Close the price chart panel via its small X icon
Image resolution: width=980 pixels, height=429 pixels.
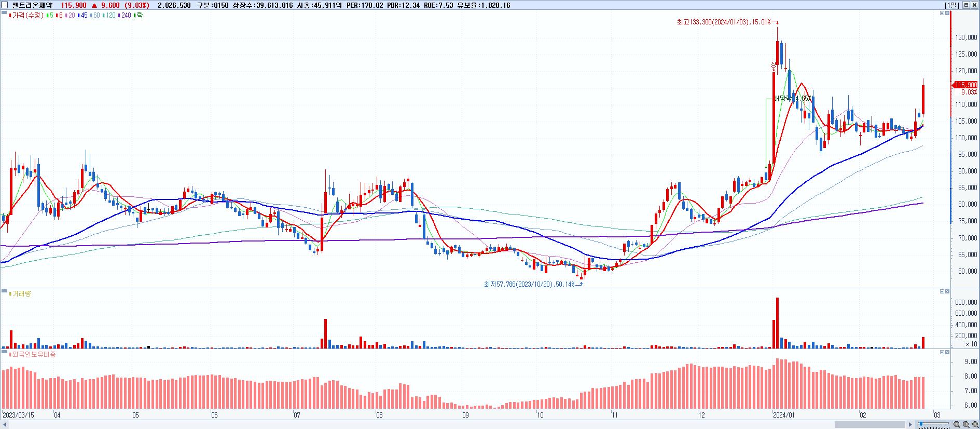[x=947, y=13]
